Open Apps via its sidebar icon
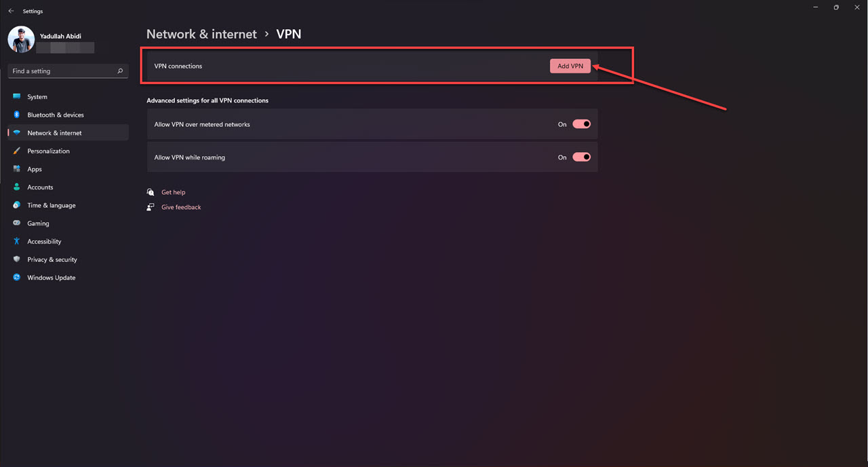Screen dimensions: 868x467 click(x=17, y=169)
